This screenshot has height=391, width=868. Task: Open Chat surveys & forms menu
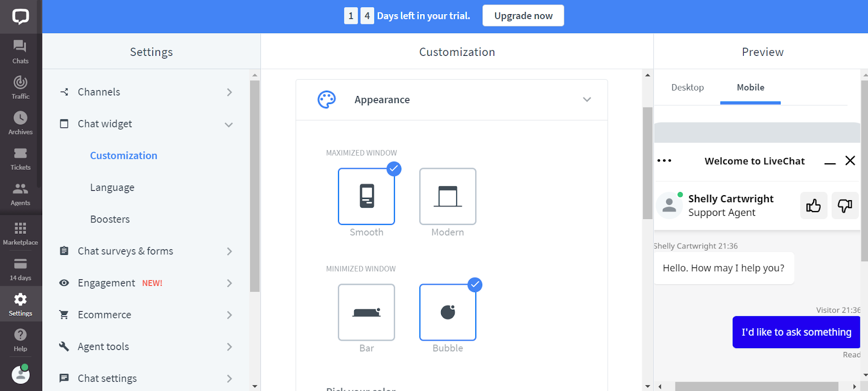[x=125, y=251]
